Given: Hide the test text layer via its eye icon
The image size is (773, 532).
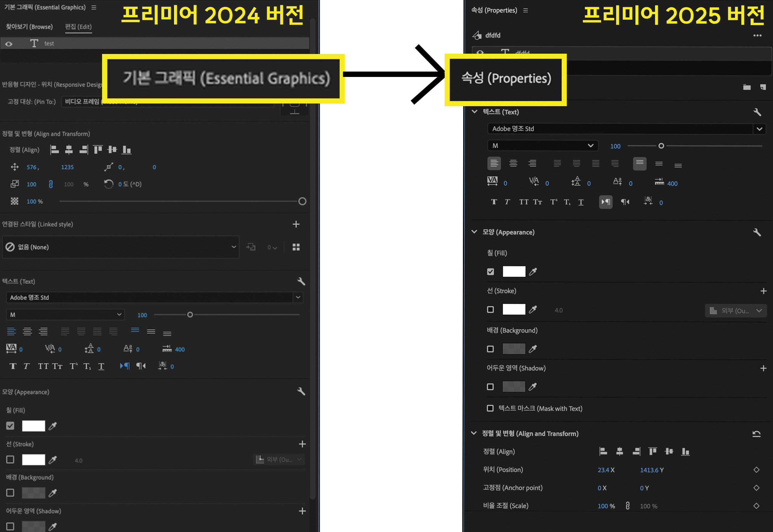Looking at the screenshot, I should click(x=9, y=44).
